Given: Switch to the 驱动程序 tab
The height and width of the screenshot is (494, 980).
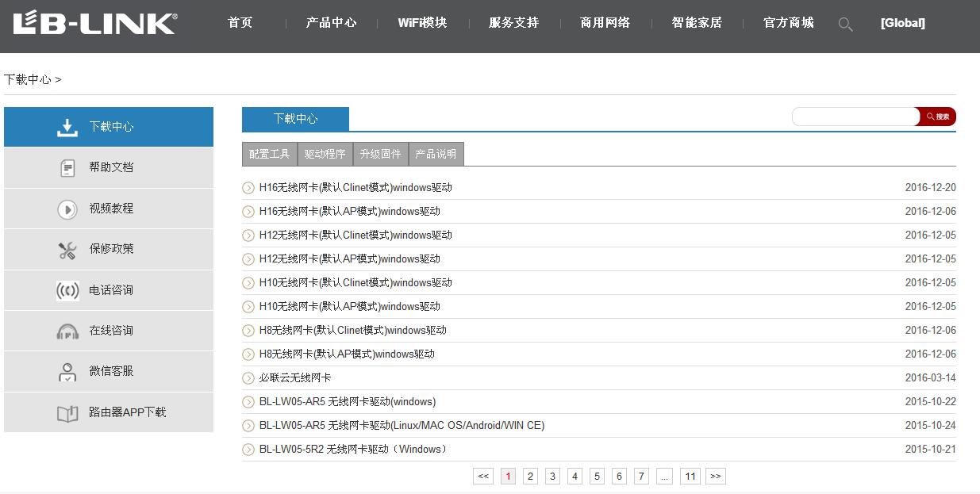Looking at the screenshot, I should [x=325, y=154].
